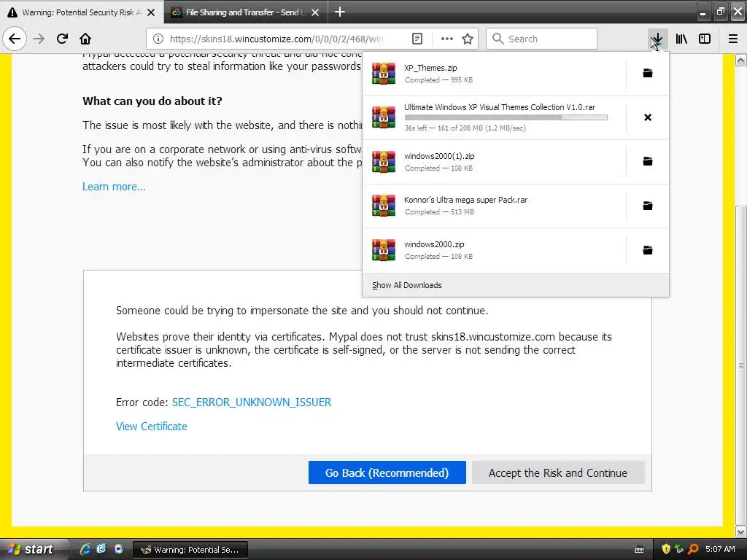This screenshot has width=747, height=560.
Task: Open the windows2000(1).zip download entry
Action: pos(495,161)
